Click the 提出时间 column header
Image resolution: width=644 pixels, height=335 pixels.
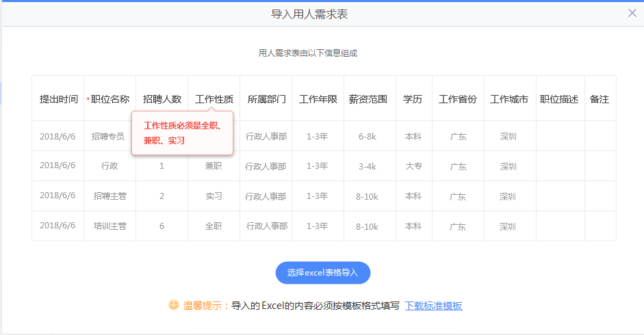click(x=58, y=99)
